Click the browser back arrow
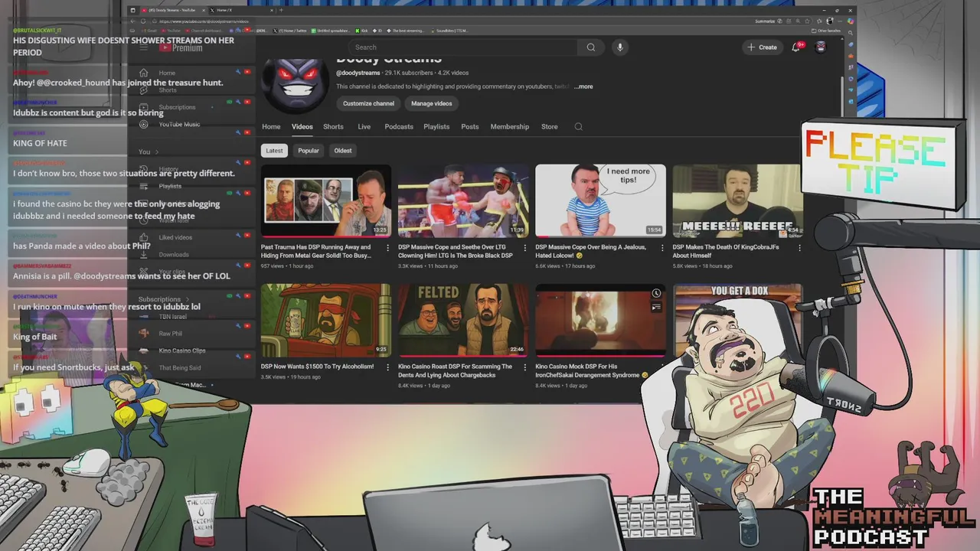The height and width of the screenshot is (551, 980). pyautogui.click(x=132, y=21)
